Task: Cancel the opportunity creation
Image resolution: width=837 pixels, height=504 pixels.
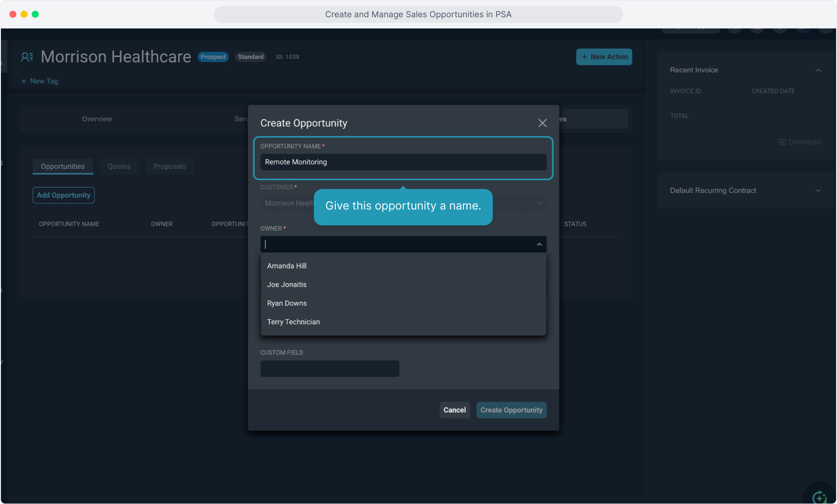Action: coord(454,410)
